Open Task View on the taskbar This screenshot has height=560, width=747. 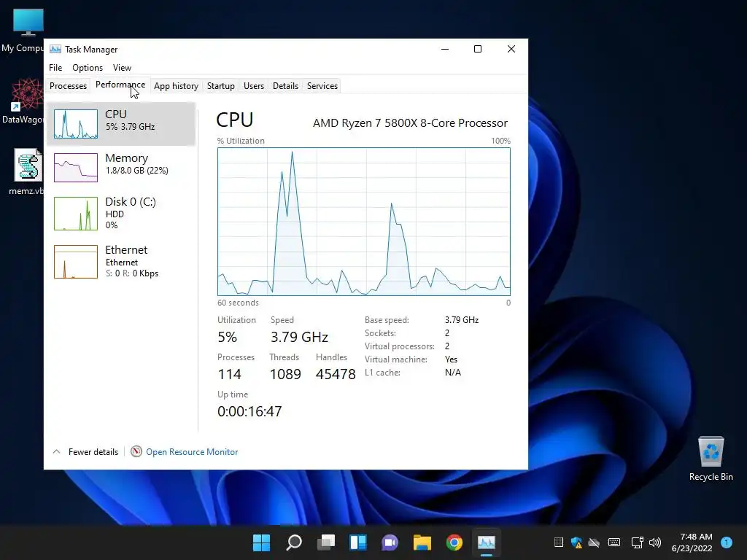[x=326, y=542]
